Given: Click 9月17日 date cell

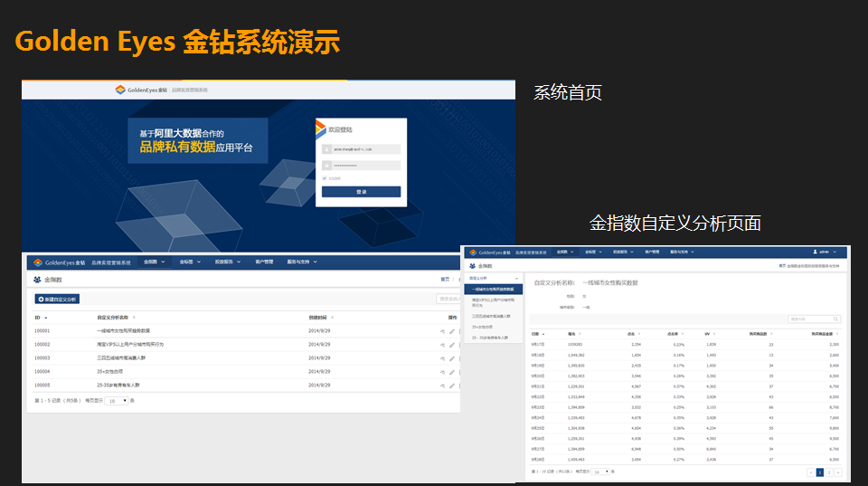Looking at the screenshot, I should [537, 345].
